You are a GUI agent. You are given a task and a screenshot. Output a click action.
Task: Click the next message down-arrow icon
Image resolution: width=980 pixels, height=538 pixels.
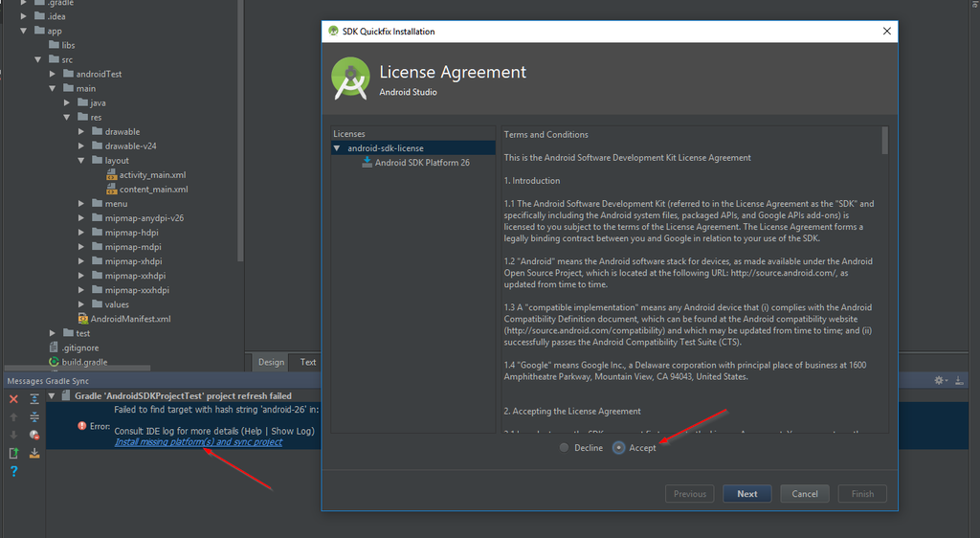coord(13,435)
